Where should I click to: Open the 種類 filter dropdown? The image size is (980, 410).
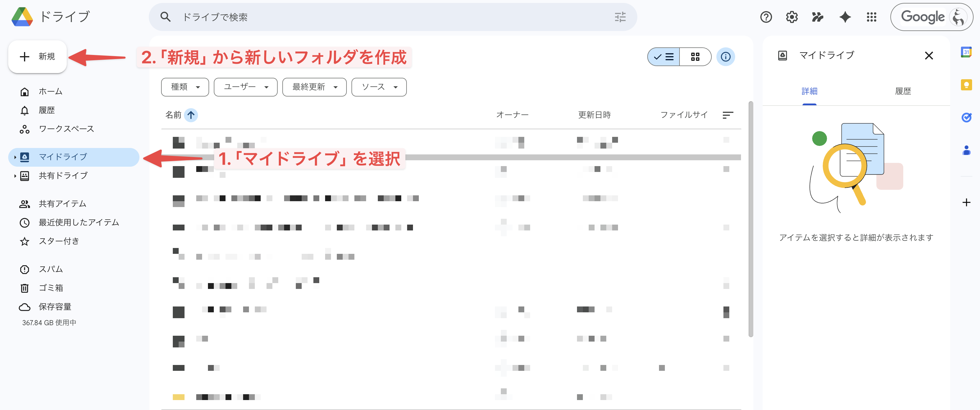(185, 87)
